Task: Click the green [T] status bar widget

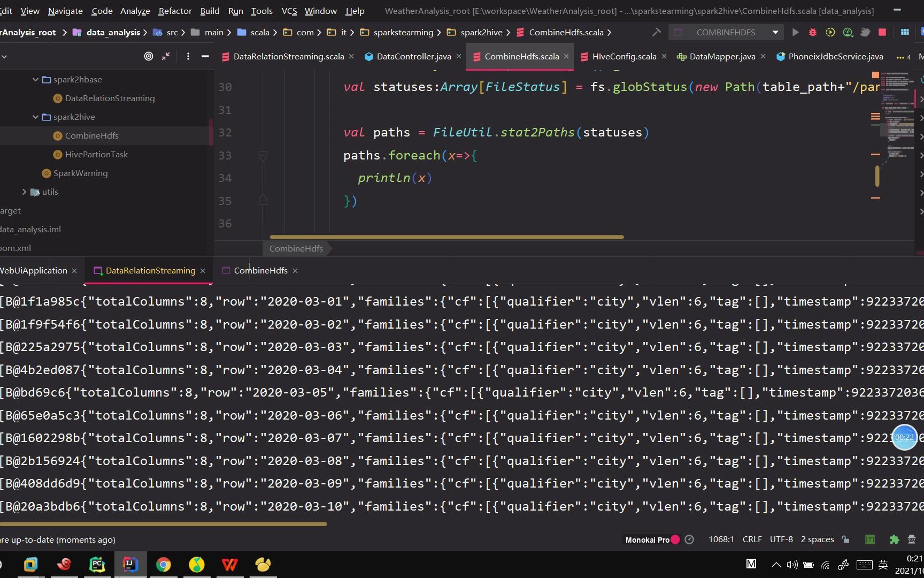Action: [x=870, y=539]
